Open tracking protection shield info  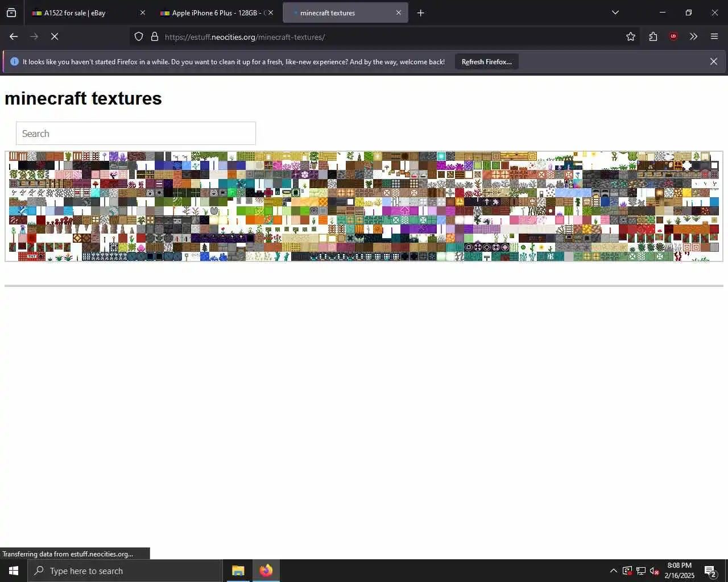point(139,36)
